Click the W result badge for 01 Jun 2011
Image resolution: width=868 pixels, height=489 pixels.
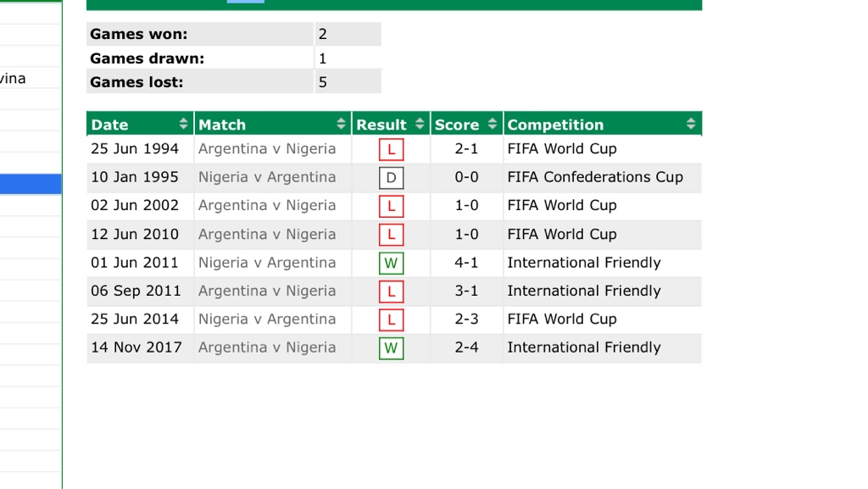391,264
